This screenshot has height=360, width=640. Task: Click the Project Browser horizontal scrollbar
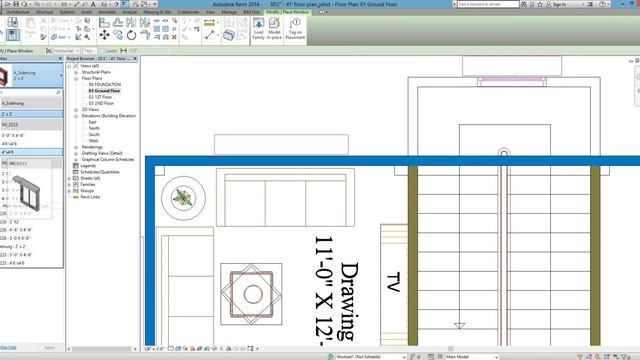coord(102,349)
